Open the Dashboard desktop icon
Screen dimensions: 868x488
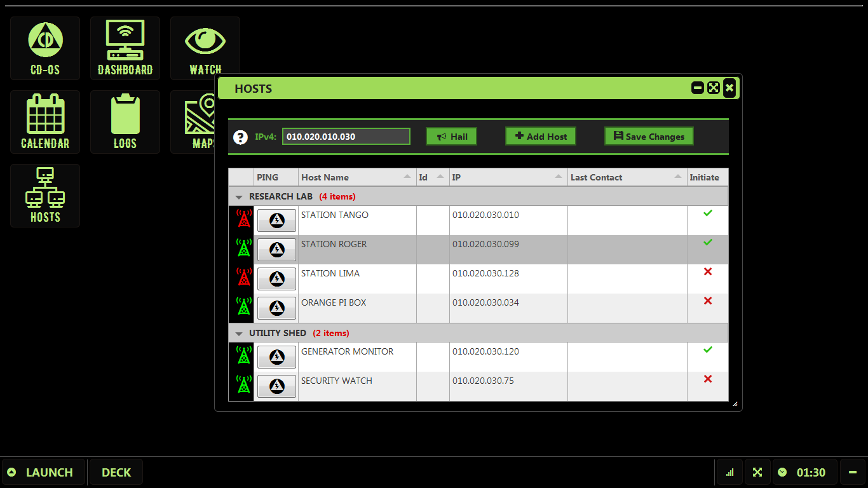tap(125, 48)
